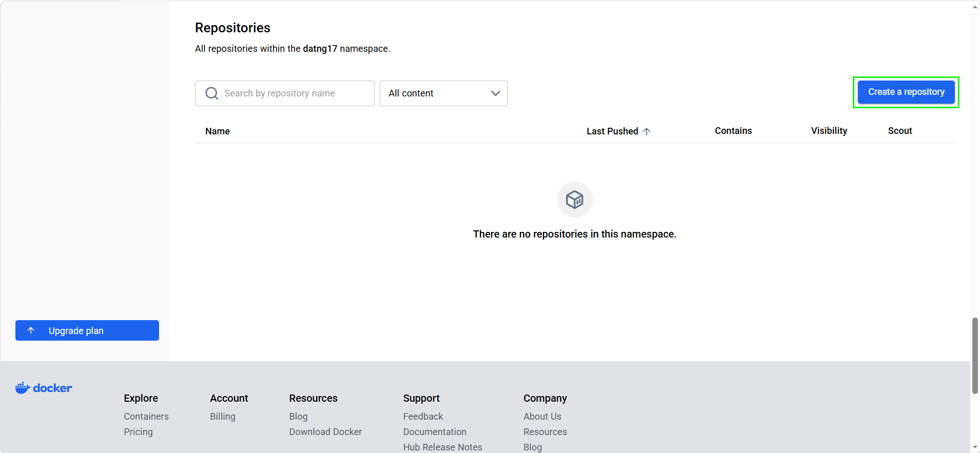Click the Company footer heading

pyautogui.click(x=545, y=398)
